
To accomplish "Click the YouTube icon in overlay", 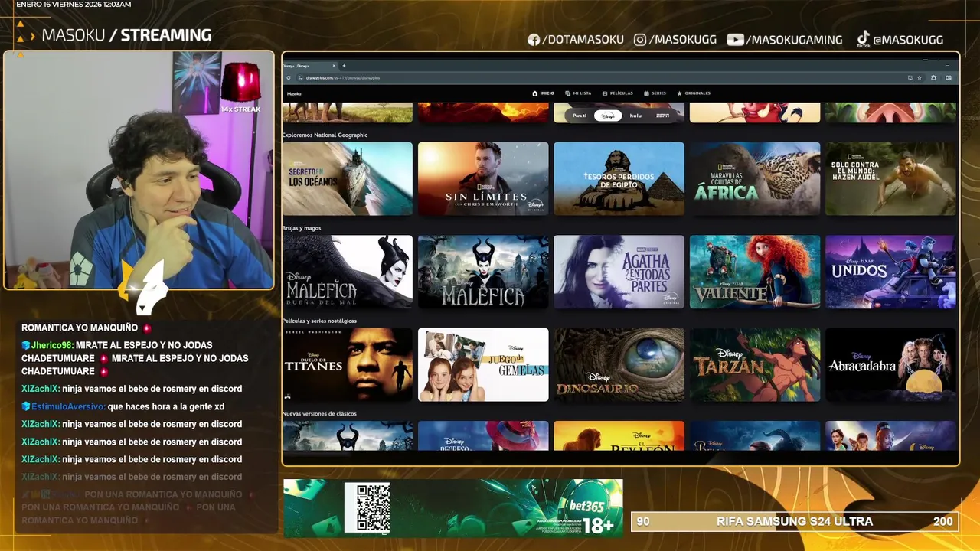I will [x=735, y=40].
